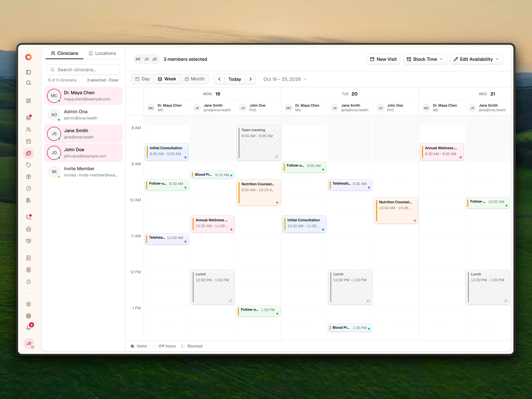Open the tasks check-circle icon
This screenshot has height=399, width=532.
coord(28,188)
